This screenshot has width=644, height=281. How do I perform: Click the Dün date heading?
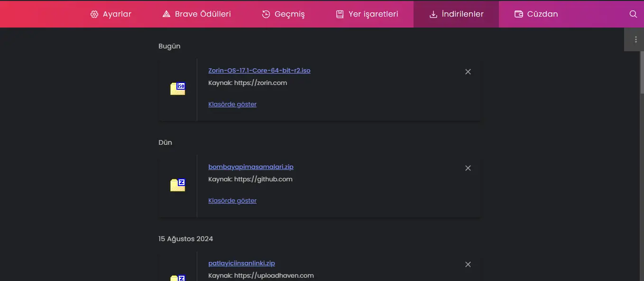point(165,142)
